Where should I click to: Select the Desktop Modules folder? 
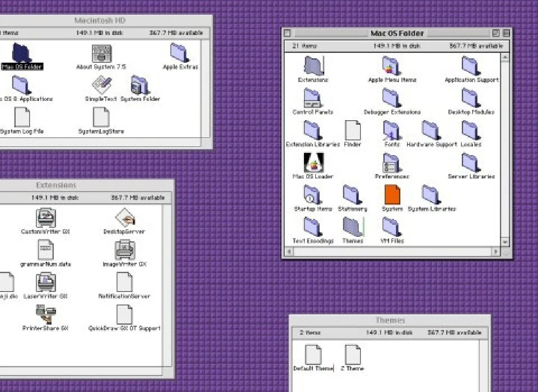471,98
